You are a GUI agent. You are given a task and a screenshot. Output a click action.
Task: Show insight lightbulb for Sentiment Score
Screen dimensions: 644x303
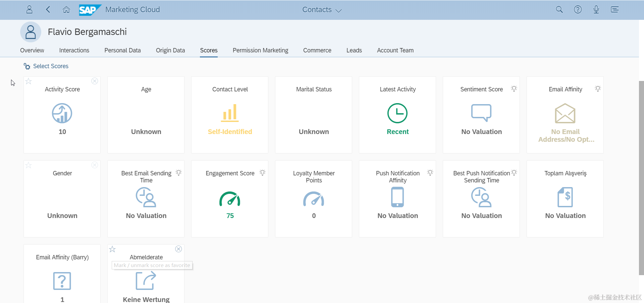(x=514, y=89)
